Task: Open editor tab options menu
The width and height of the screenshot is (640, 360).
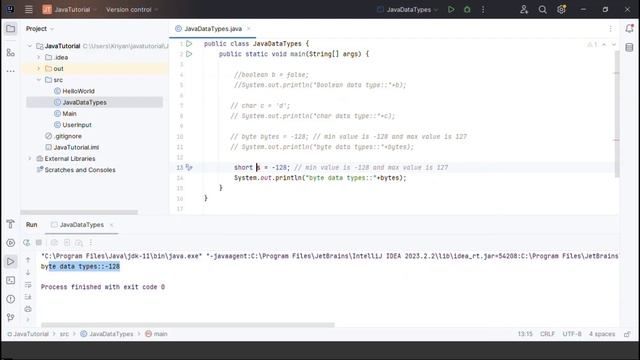Action: tap(611, 29)
